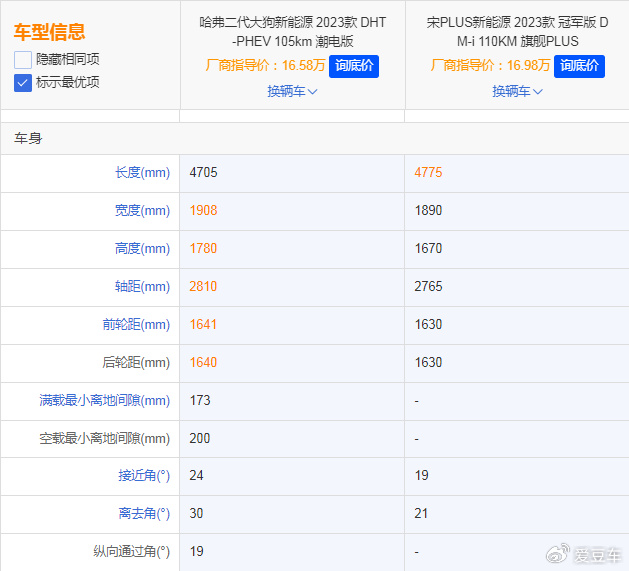The image size is (629, 571).
Task: Click the 车身 section header
Action: [x=28, y=139]
